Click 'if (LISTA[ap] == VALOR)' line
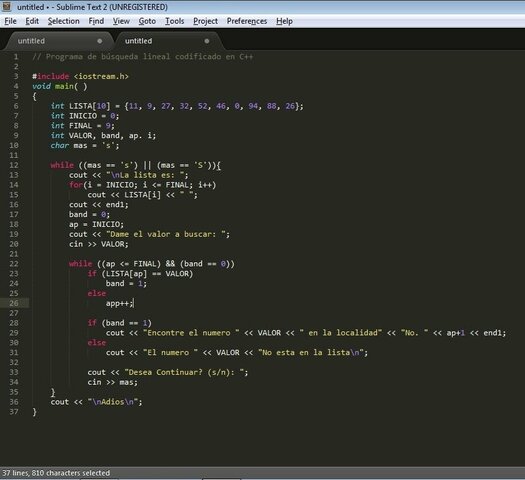Image resolution: width=525 pixels, height=480 pixels. coord(140,274)
